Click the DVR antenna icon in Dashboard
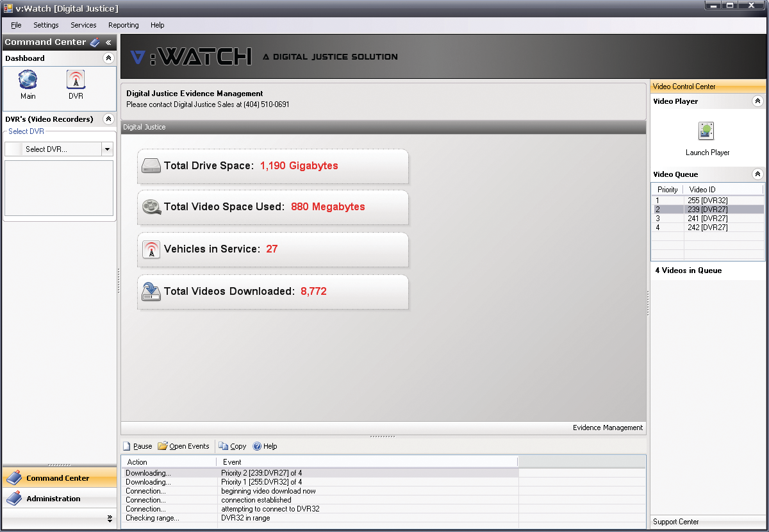Image resolution: width=769 pixels, height=532 pixels. [x=76, y=81]
